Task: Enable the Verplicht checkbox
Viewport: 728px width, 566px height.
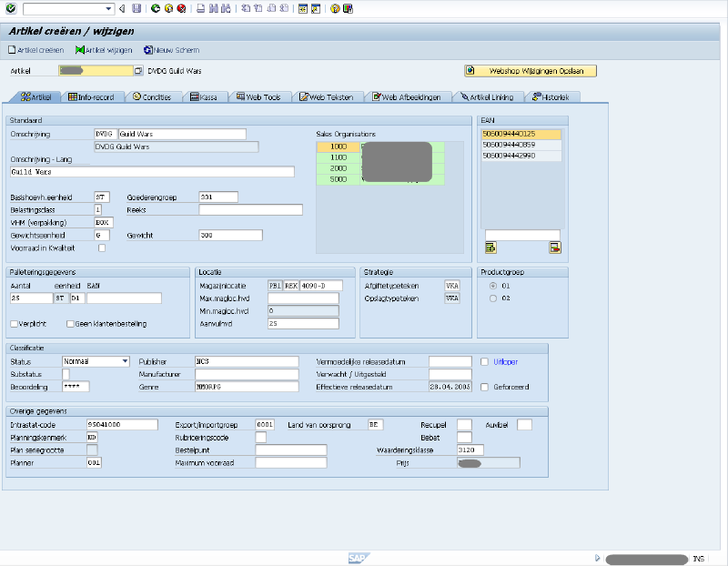Action: coord(15,324)
